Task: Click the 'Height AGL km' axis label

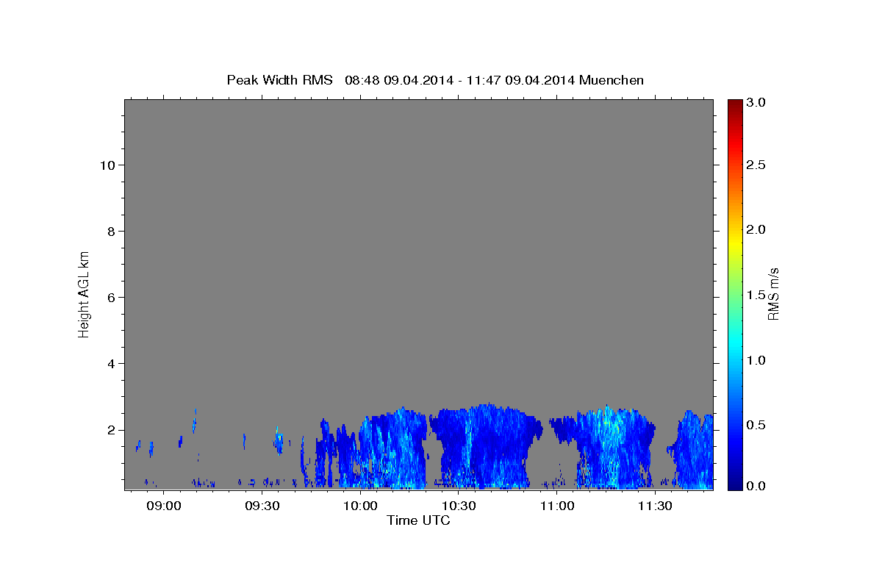Action: click(84, 294)
